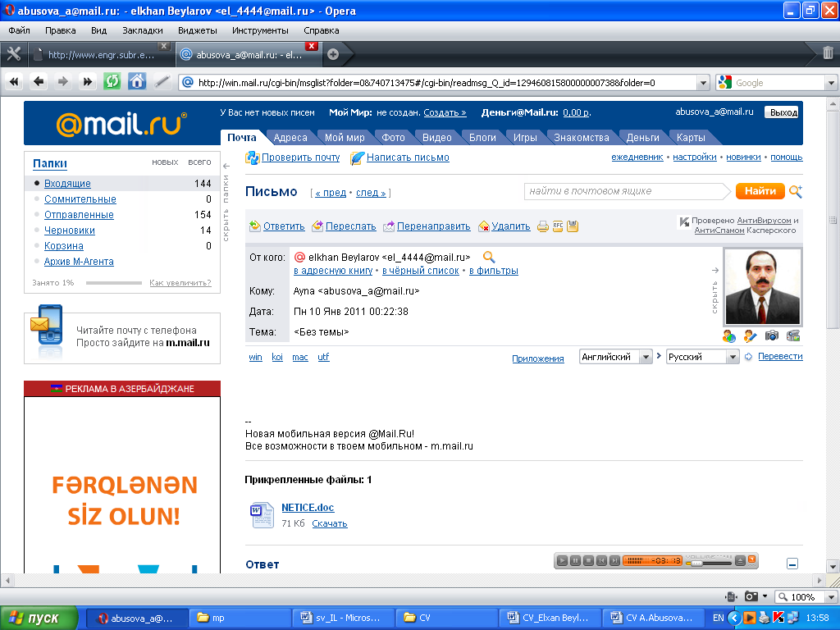Open the Opera panels wrench icon
Viewport: 840px width, 630px height.
[x=13, y=54]
